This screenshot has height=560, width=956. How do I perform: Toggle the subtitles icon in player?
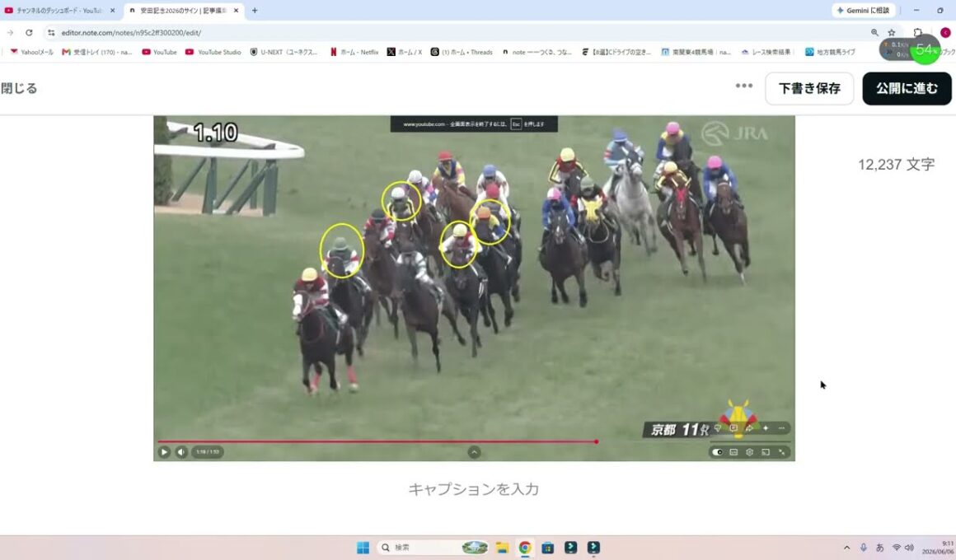coord(733,452)
